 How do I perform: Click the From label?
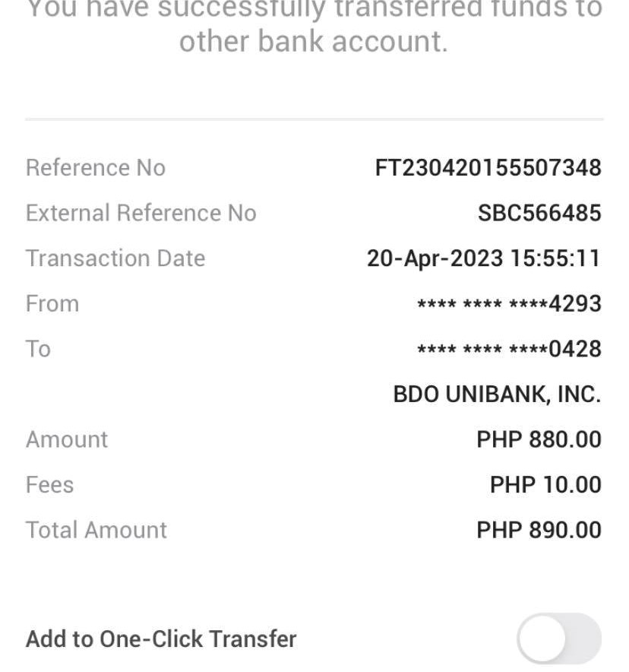click(x=52, y=304)
